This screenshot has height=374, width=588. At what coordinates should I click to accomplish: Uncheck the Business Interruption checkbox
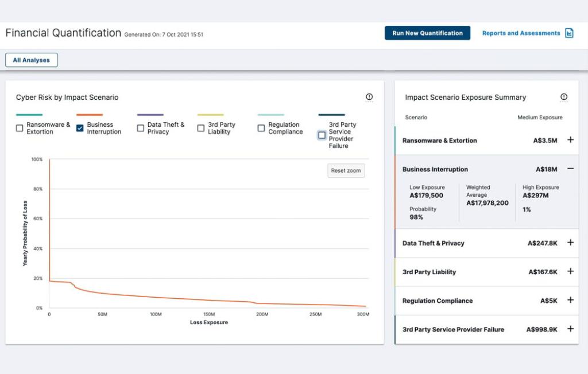point(80,128)
